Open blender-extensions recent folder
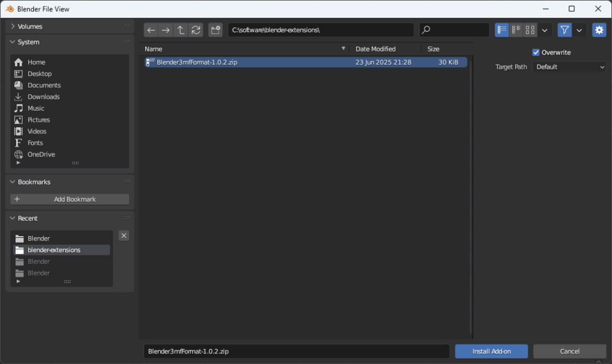This screenshot has width=612, height=364. point(54,250)
